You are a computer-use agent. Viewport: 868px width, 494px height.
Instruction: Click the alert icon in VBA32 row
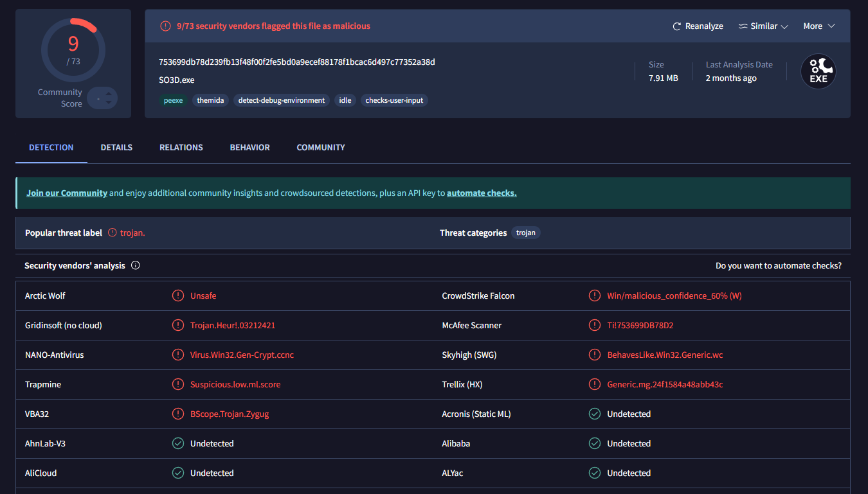click(x=178, y=414)
